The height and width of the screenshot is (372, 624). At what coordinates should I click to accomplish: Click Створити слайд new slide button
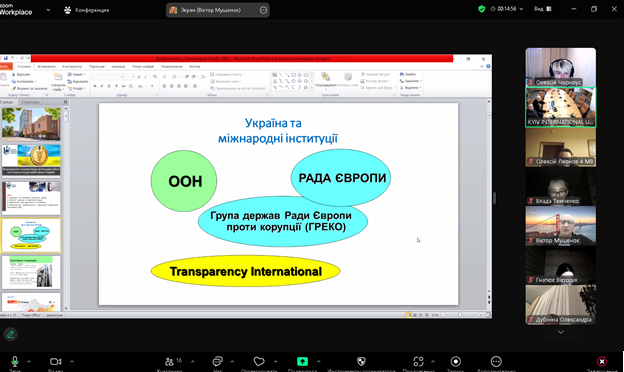(x=58, y=82)
